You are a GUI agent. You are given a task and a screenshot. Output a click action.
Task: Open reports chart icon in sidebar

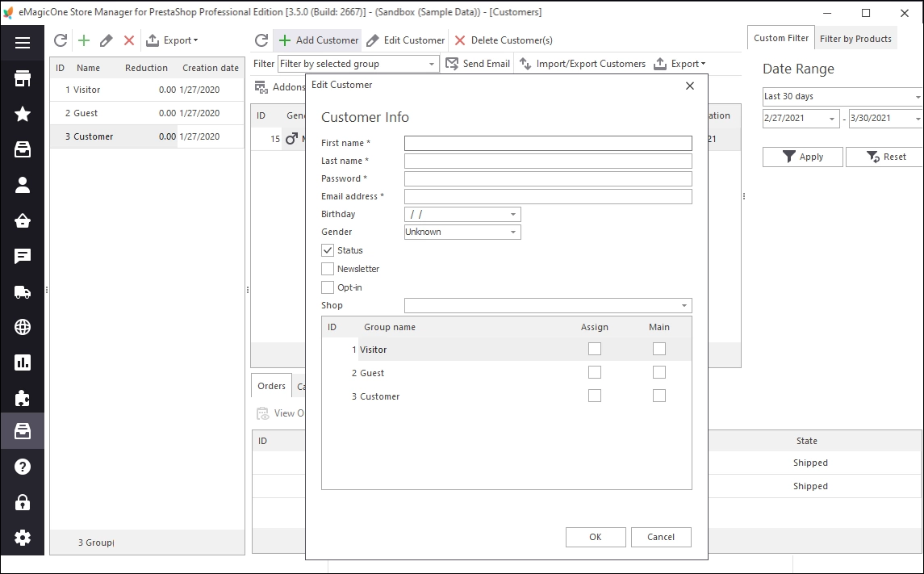(23, 362)
